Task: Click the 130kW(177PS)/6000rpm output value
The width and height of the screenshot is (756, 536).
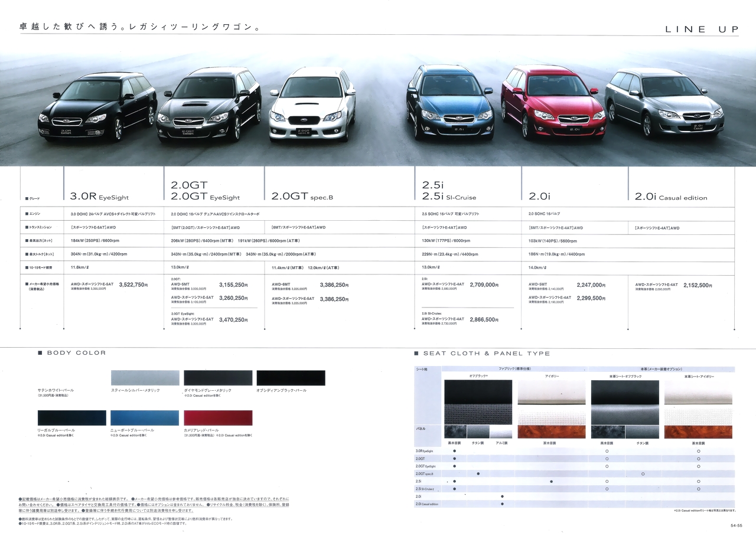Action: click(x=446, y=241)
